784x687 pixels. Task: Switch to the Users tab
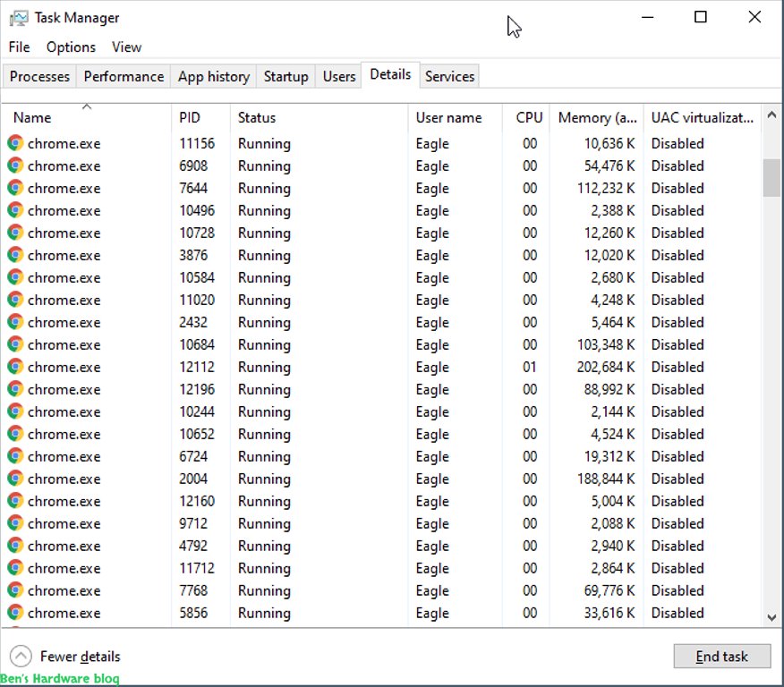[338, 76]
